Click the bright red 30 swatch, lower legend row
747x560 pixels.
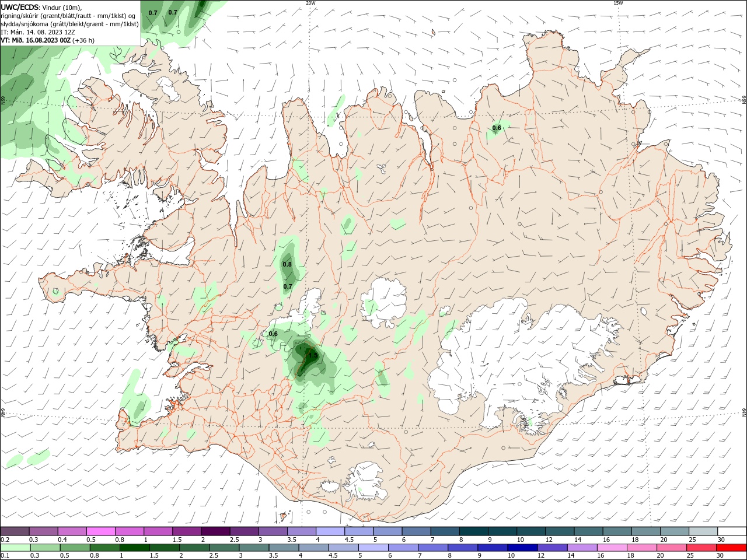(x=731, y=548)
